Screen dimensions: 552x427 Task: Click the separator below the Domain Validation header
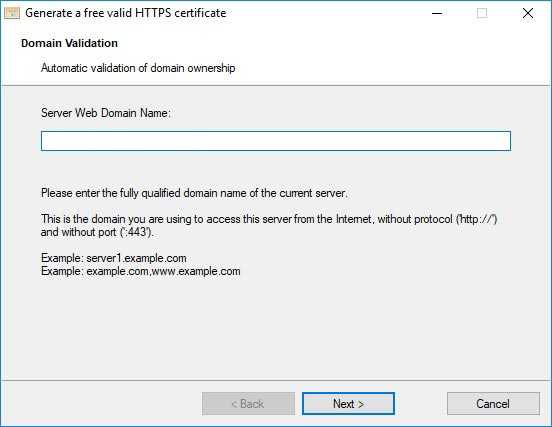276,85
